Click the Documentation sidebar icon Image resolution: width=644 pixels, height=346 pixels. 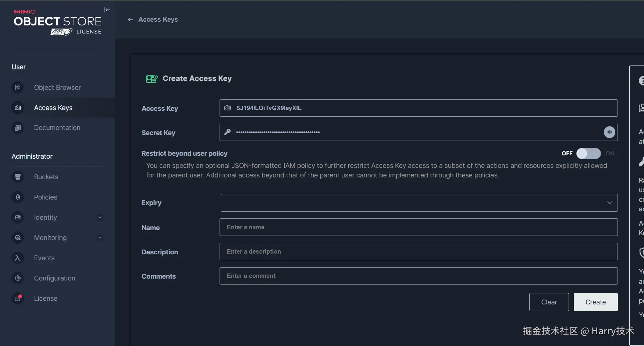tap(18, 128)
